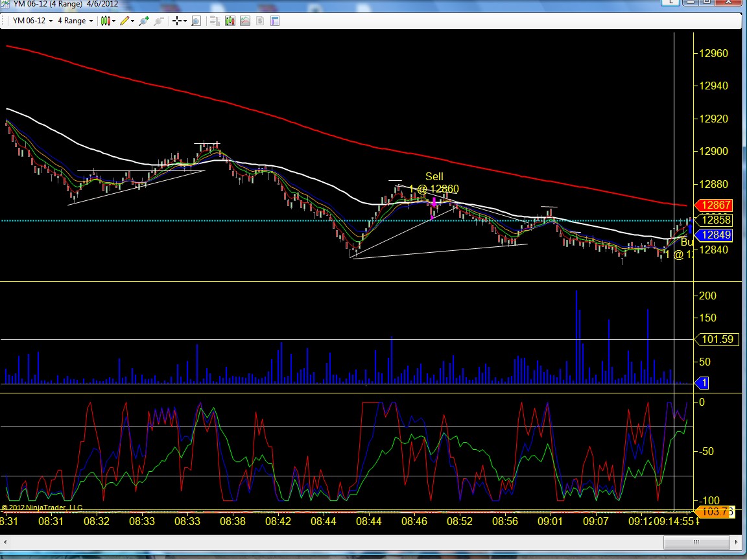Click the chart window title icon
The image size is (747, 560).
(x=5, y=4)
